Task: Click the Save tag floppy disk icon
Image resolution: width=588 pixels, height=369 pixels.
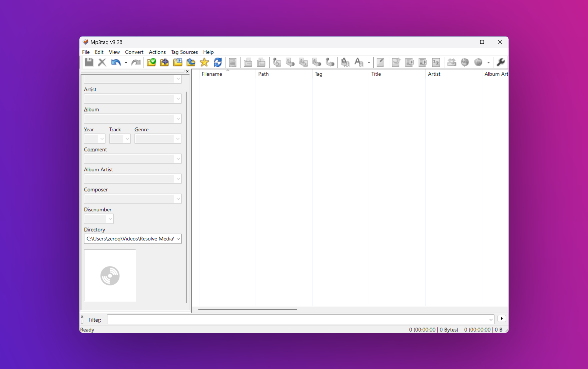Action: pyautogui.click(x=89, y=62)
